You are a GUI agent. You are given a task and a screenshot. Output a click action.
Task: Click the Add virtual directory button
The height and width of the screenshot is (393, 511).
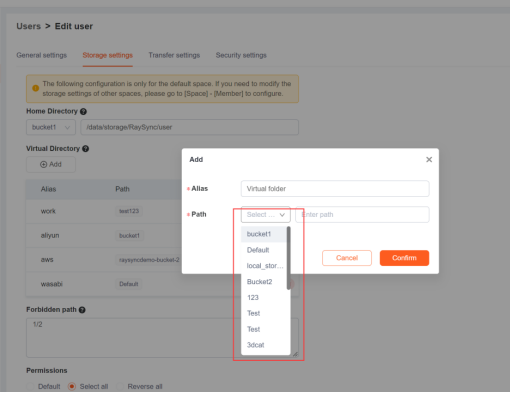51,165
